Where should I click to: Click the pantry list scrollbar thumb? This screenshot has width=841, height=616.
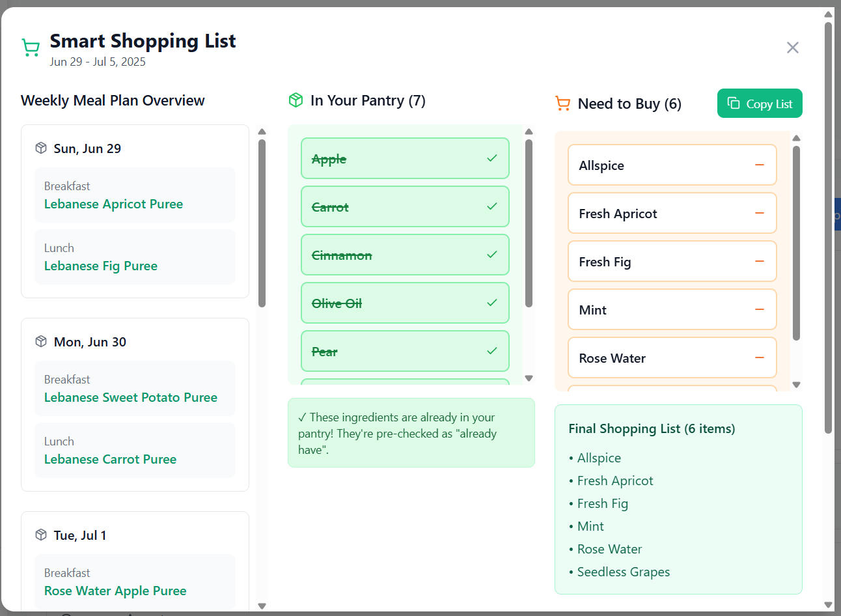click(529, 223)
